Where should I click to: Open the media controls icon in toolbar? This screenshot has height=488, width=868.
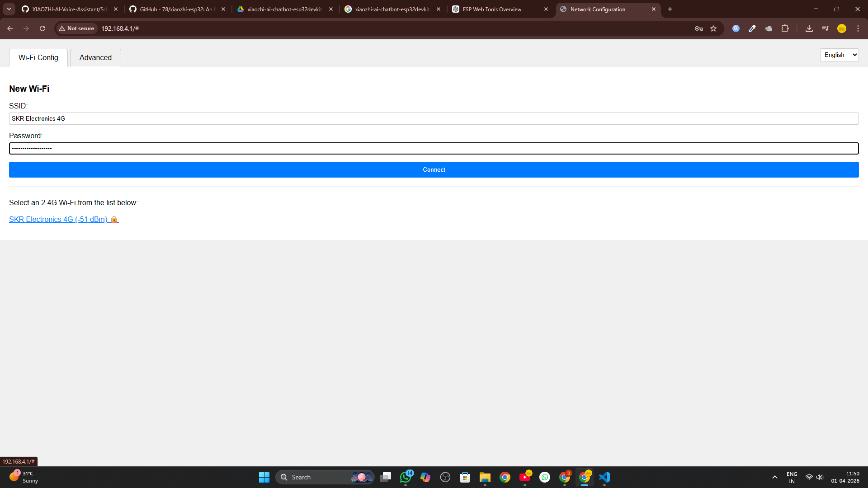pyautogui.click(x=825, y=28)
